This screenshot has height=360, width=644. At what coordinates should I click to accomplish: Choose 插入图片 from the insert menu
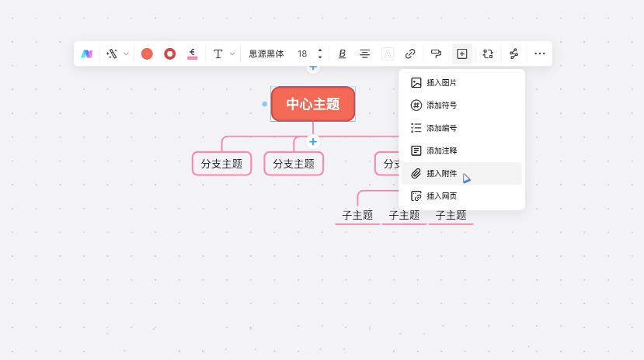441,83
